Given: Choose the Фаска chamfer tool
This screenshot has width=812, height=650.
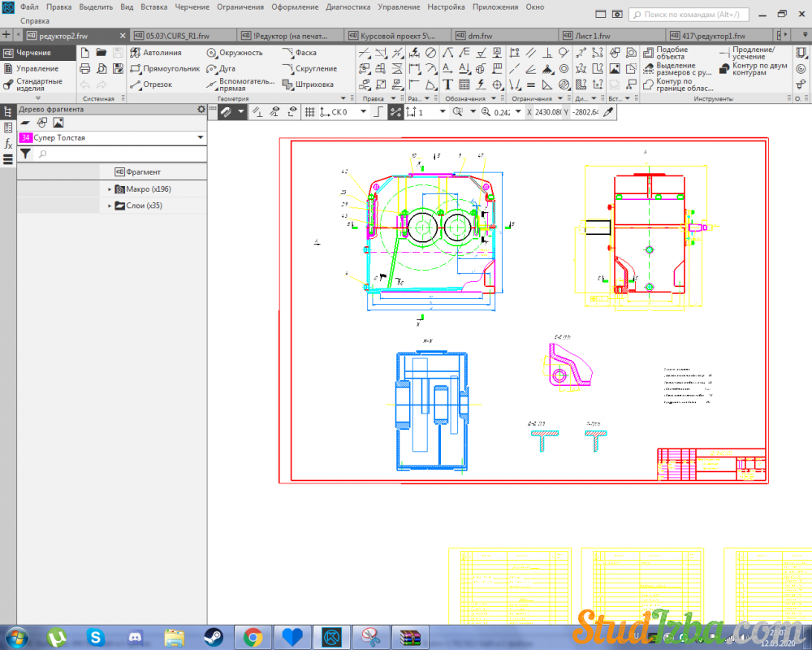Looking at the screenshot, I should pos(299,53).
